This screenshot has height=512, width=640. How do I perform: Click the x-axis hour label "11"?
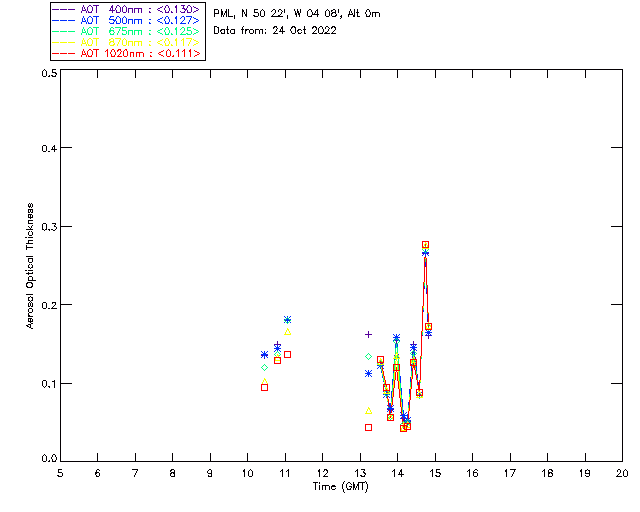285,473
